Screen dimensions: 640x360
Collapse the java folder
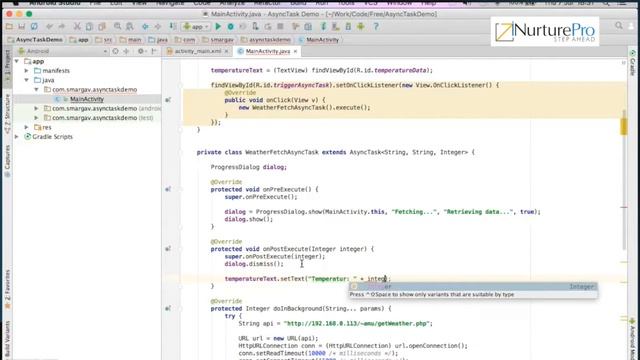coord(27,80)
